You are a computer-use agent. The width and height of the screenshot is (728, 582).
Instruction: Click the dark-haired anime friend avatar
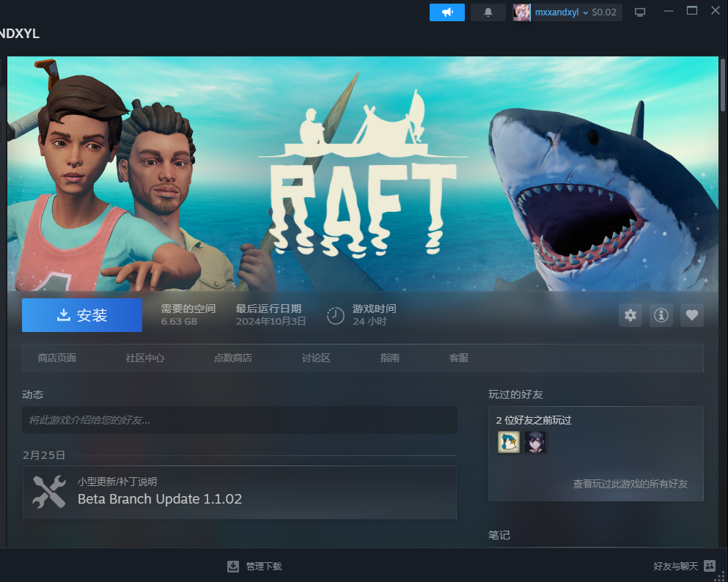[x=535, y=442]
